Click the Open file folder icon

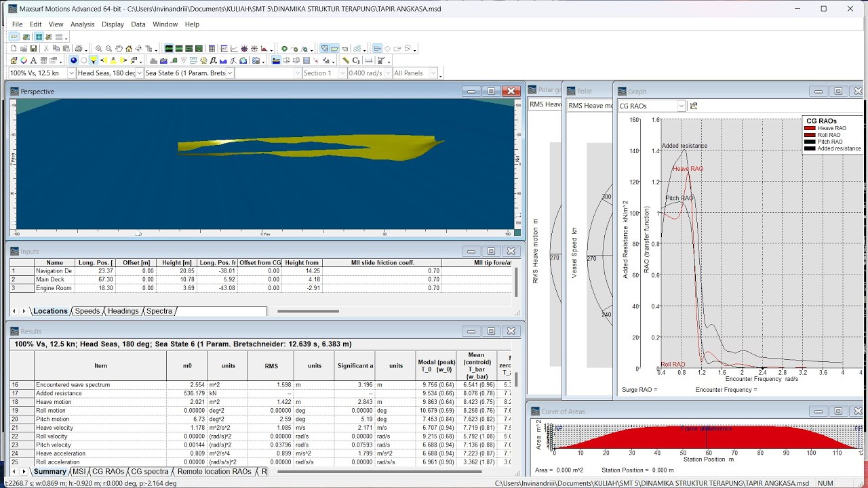click(x=24, y=49)
